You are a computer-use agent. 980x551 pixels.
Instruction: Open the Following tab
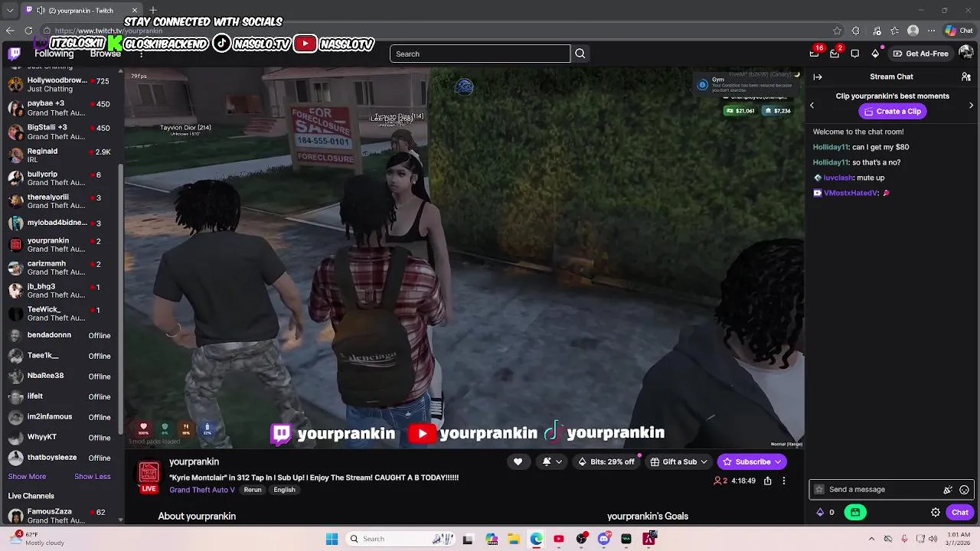(54, 54)
